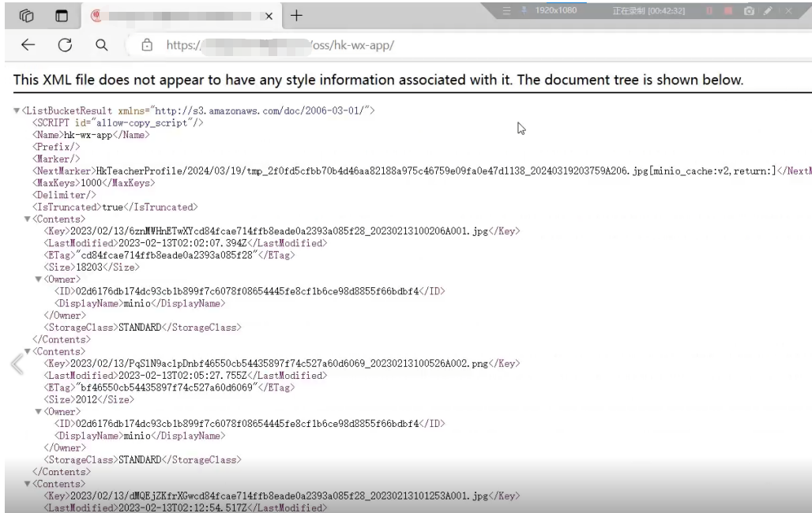This screenshot has height=513, width=812.
Task: Click the browser back arrow
Action: 28,45
